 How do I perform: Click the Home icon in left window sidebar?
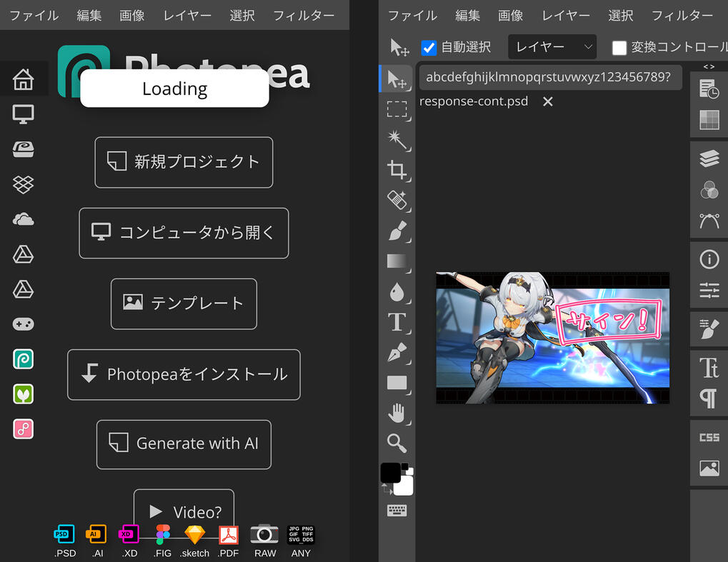tap(23, 79)
